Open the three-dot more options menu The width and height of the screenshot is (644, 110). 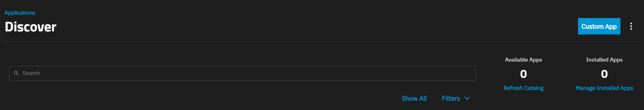(631, 26)
